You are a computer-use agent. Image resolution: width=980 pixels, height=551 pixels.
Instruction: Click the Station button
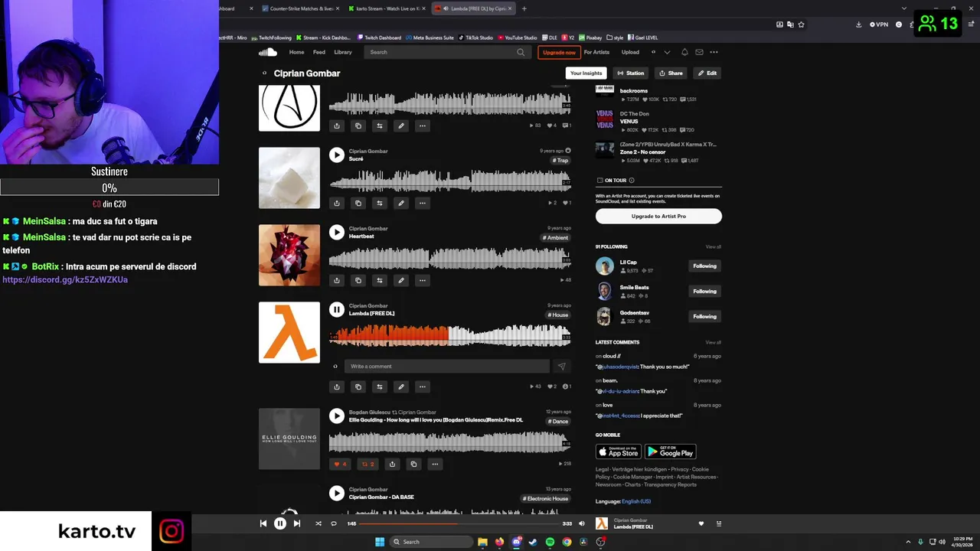632,73
